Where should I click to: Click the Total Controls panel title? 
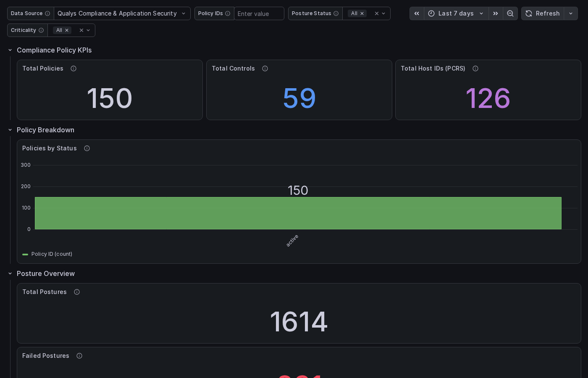233,68
